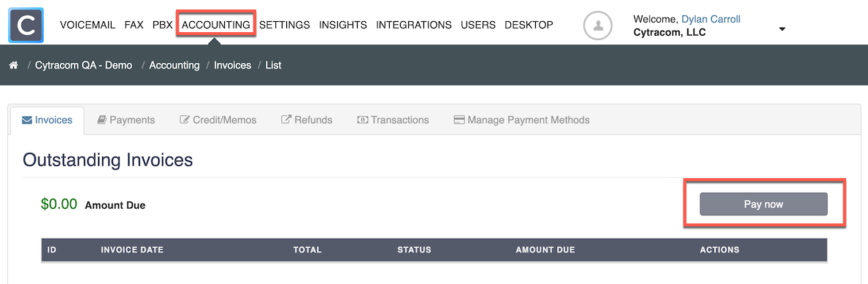
Task: Click the Dylan Carroll name link
Action: click(711, 20)
